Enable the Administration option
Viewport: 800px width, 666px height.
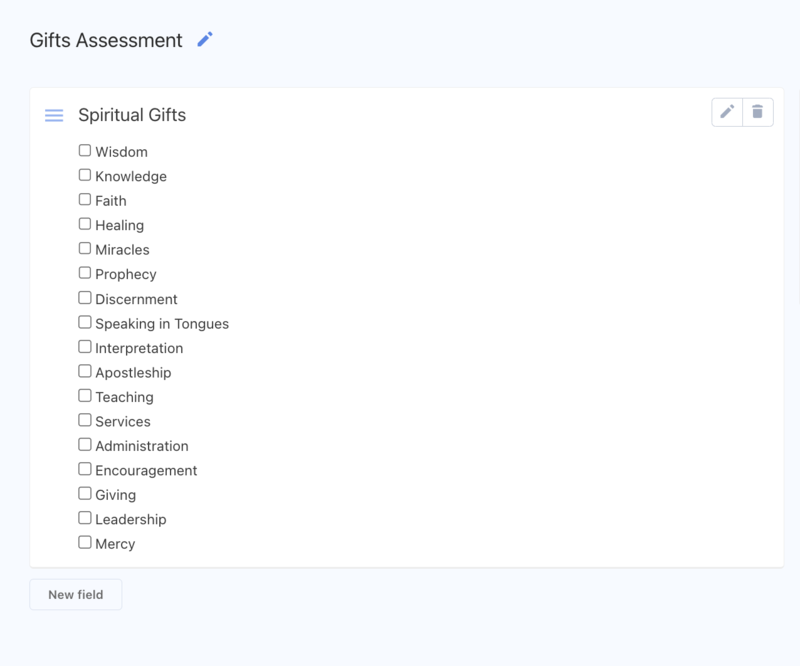click(85, 444)
